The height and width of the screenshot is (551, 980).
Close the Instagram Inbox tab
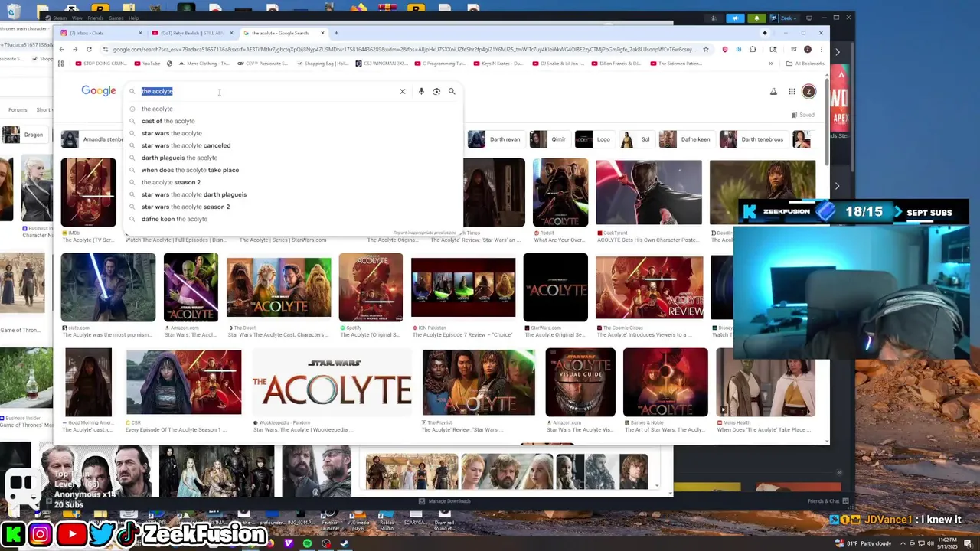tap(140, 33)
